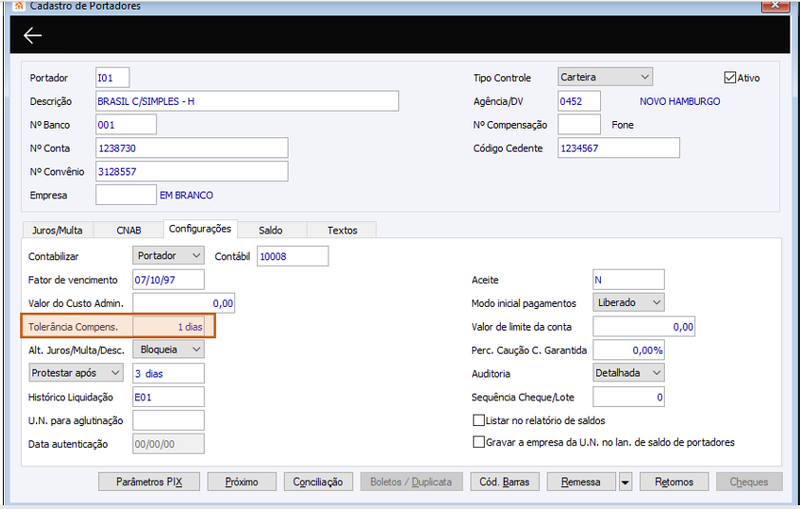Go back using the white arrow icon
Viewport: 800px width, 509px height.
click(33, 35)
